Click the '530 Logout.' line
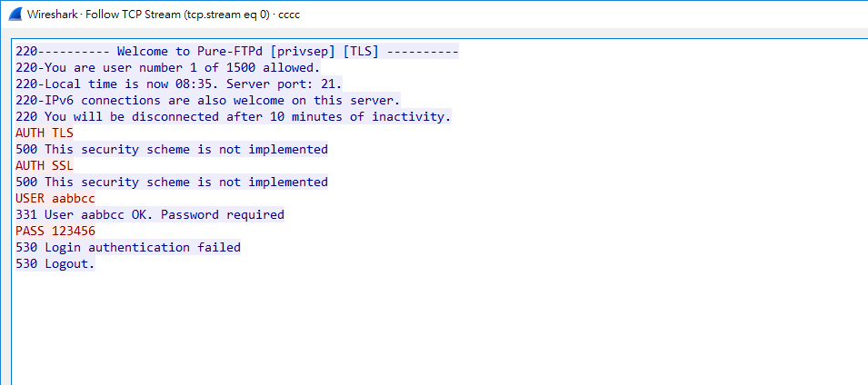 (55, 263)
